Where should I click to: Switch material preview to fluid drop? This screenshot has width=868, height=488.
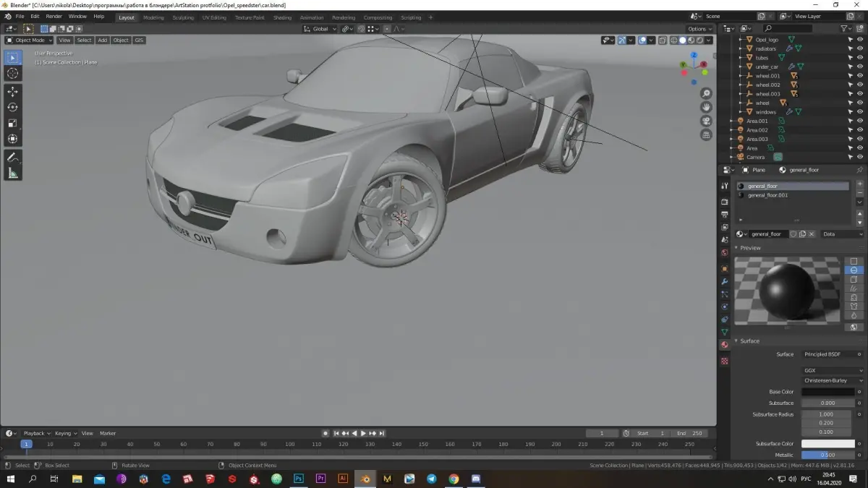pos(854,315)
